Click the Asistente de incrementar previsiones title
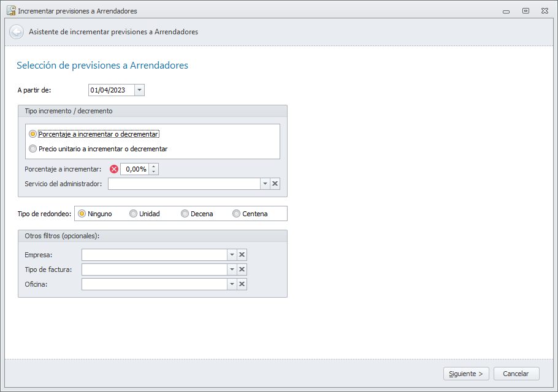 tap(113, 32)
